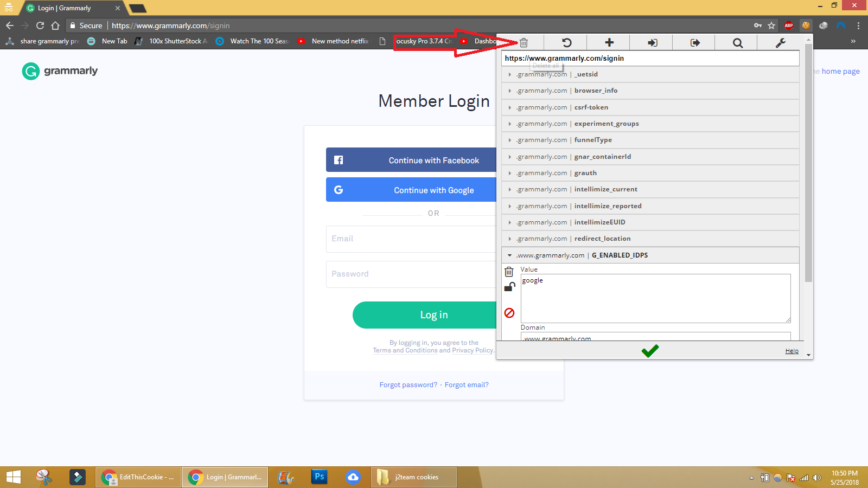Click the cookie popup vertical scrollbar
Screen dimensions: 868x488
pyautogui.click(x=808, y=163)
